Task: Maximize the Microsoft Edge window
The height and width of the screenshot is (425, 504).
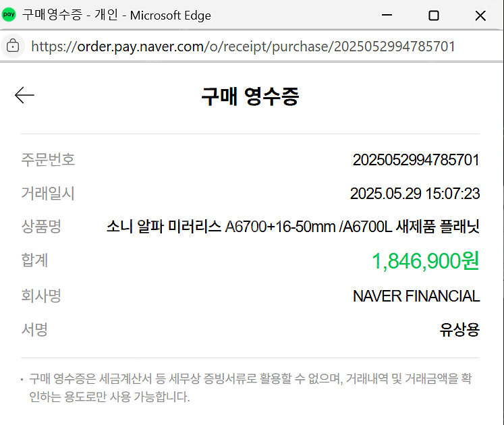Action: click(x=434, y=15)
